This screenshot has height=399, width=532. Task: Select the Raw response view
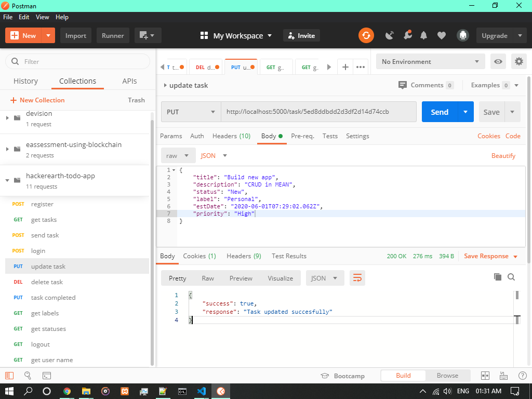pyautogui.click(x=208, y=278)
